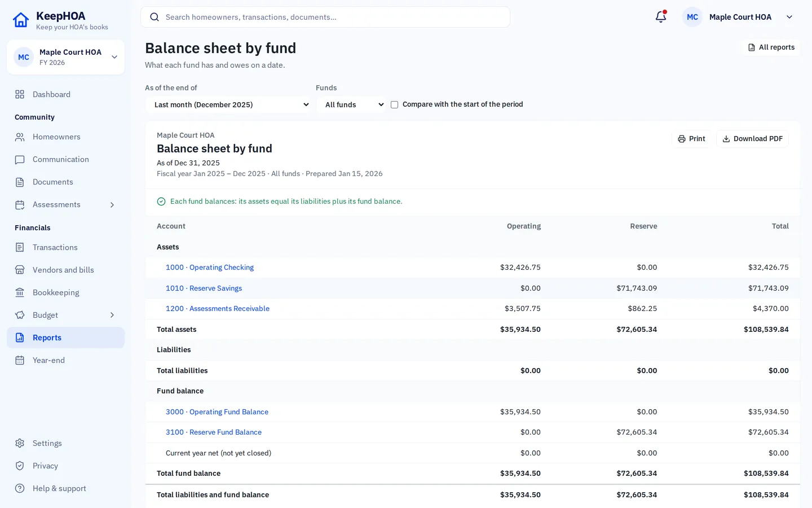Open the top-right account menu chevron

tap(789, 17)
